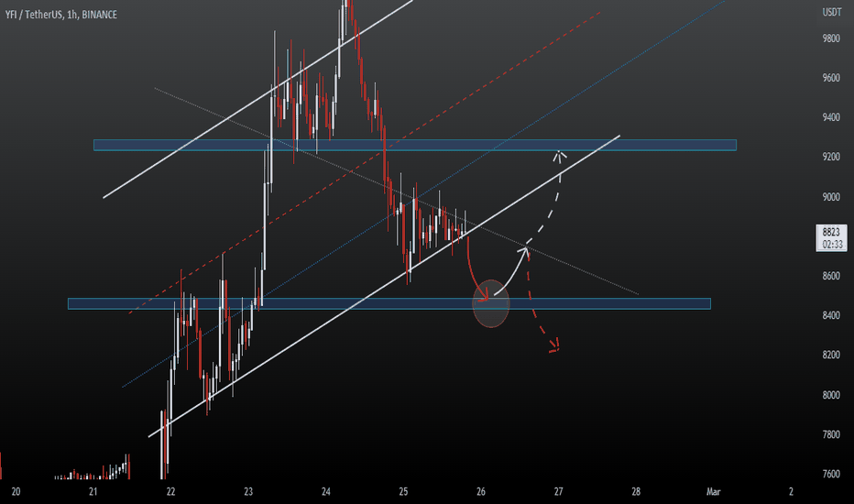This screenshot has height=504, width=854.
Task: Click the 8000 price axis label
Action: click(x=831, y=395)
